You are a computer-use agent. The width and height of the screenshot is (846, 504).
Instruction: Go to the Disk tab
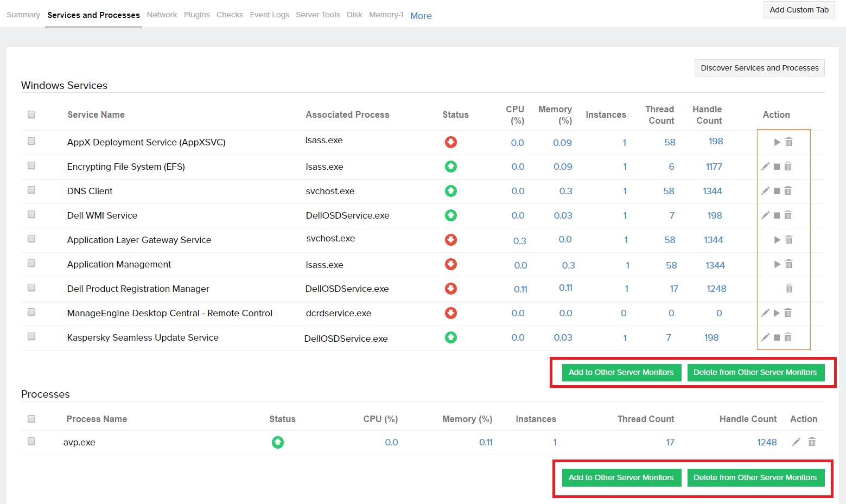(354, 15)
